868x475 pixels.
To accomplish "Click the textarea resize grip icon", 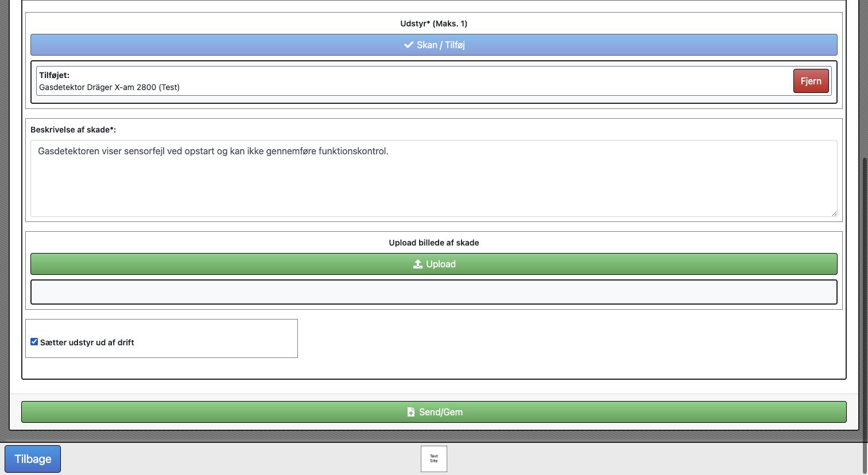I will [834, 213].
